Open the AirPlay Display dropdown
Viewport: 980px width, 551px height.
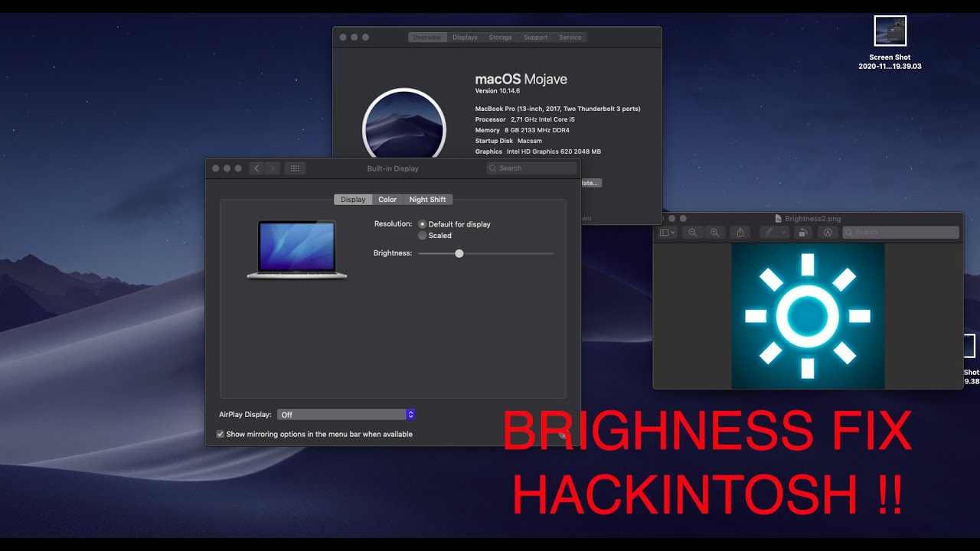click(346, 414)
